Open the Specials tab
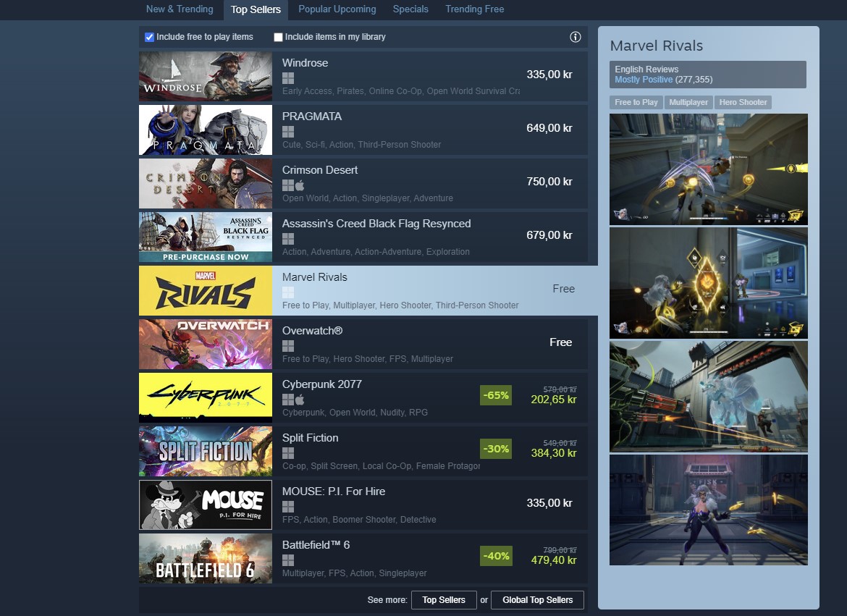This screenshot has width=847, height=616. coord(410,9)
